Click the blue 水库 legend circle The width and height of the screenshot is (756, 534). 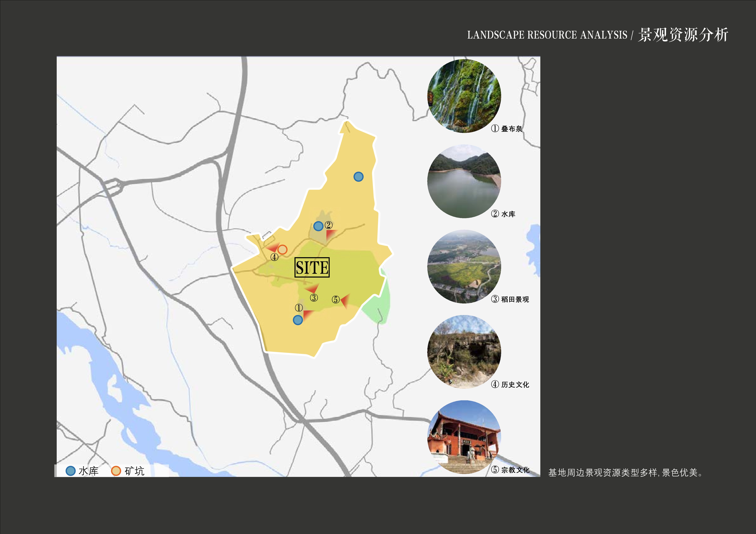coord(70,471)
